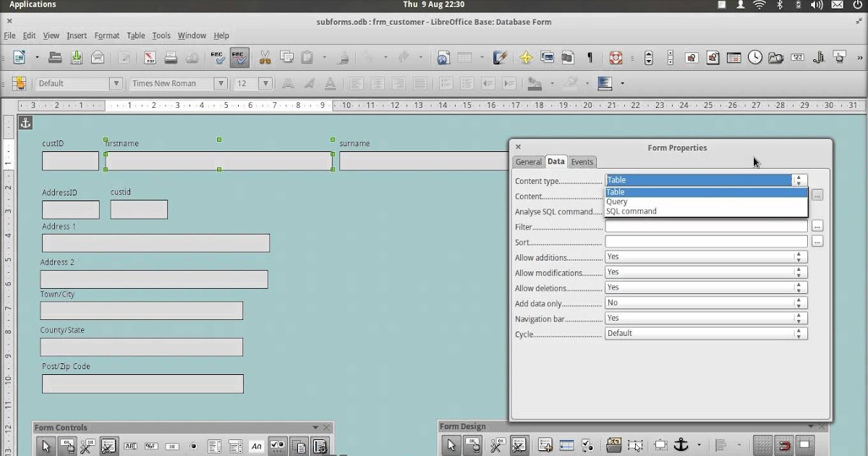Open the Insert menu
Screen dimensions: 868x456
click(x=77, y=35)
